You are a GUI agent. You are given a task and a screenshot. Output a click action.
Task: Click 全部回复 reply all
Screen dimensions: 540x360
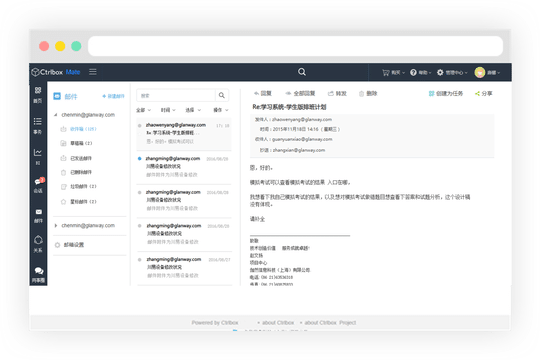point(300,93)
